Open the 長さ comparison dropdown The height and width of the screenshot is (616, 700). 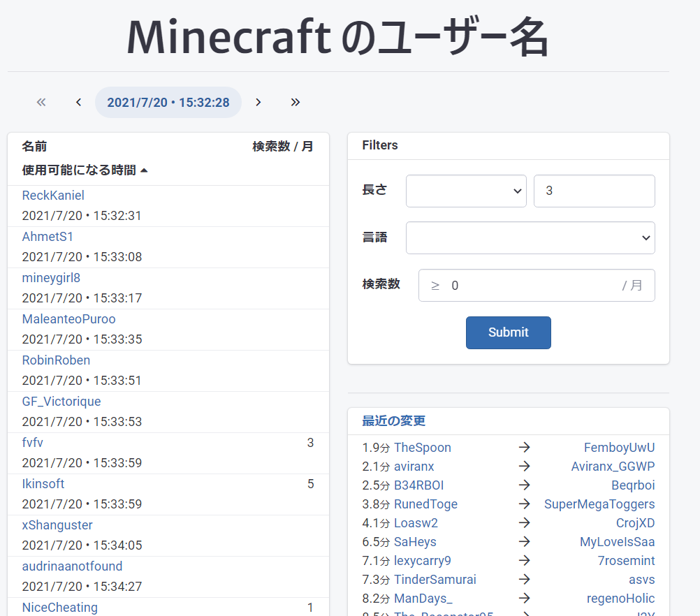tap(466, 191)
